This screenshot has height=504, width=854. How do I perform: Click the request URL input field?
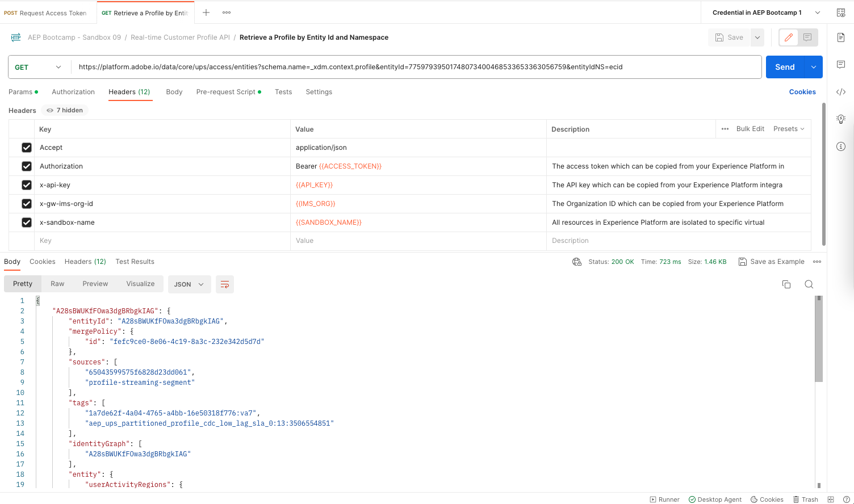pyautogui.click(x=416, y=67)
